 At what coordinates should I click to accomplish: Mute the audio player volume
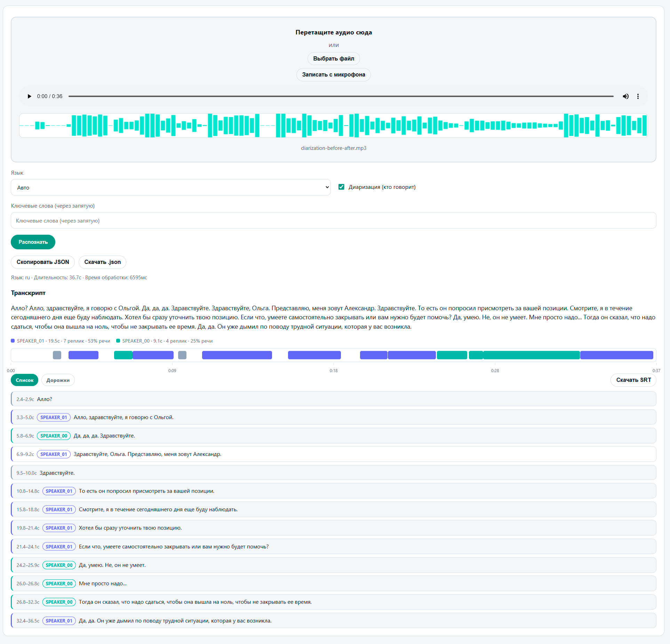click(625, 96)
